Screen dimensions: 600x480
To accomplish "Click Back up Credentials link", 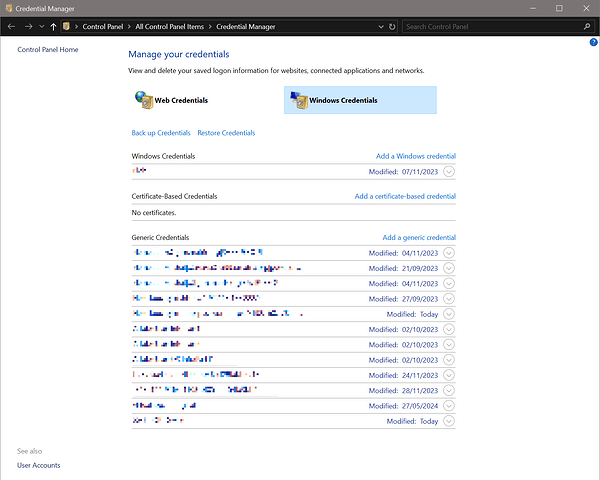I will [161, 133].
